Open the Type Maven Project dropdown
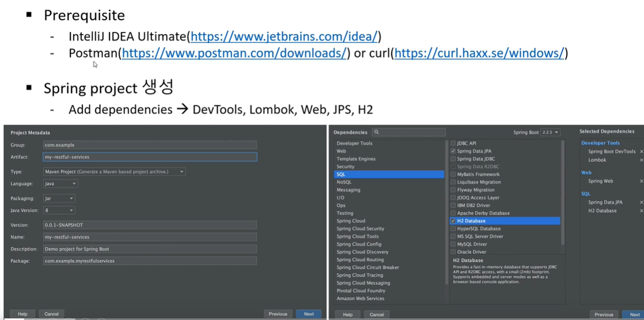 114,171
